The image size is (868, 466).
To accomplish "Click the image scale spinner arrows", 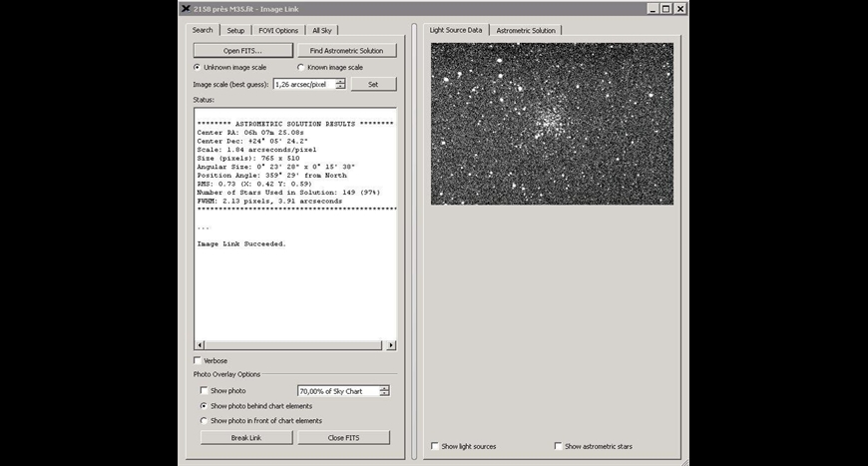I will click(x=340, y=84).
